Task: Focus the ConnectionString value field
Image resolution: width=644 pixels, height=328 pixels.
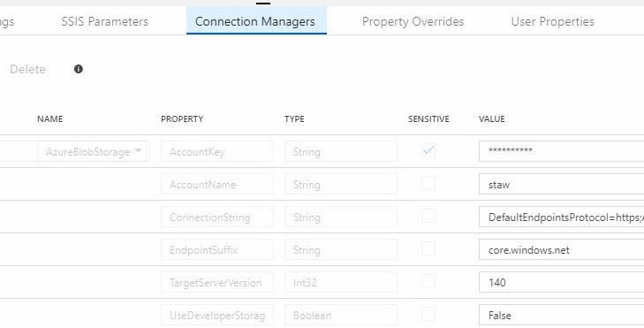Action: pyautogui.click(x=562, y=217)
